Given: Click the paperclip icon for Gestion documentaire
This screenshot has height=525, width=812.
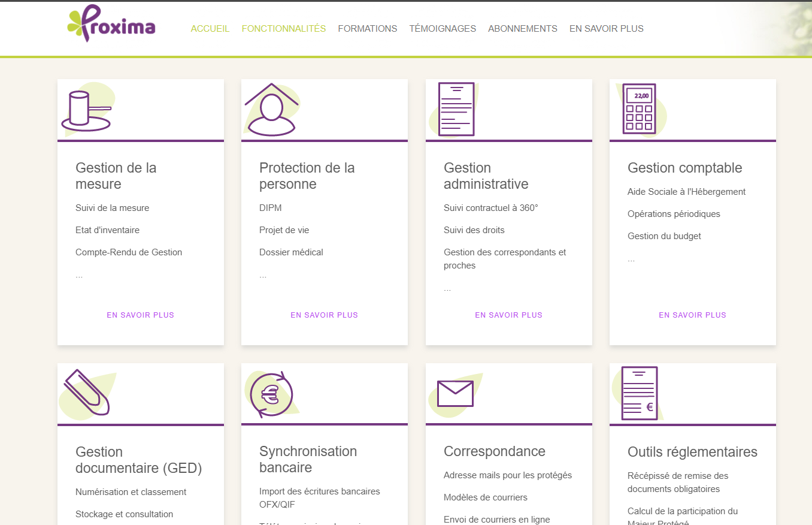Looking at the screenshot, I should pos(87,393).
